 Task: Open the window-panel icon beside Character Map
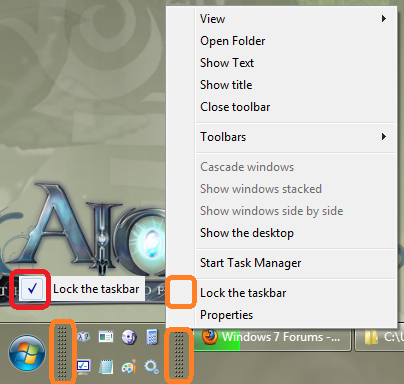tap(106, 337)
